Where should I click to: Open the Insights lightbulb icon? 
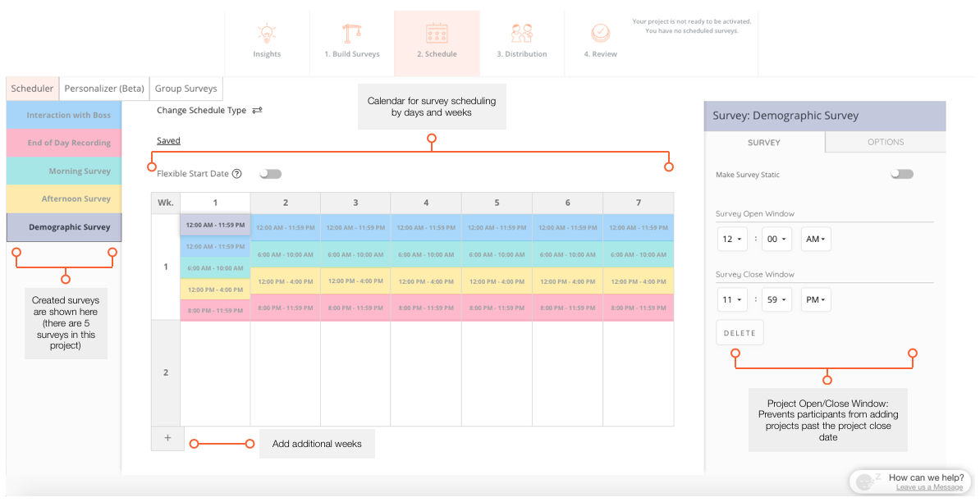[266, 33]
